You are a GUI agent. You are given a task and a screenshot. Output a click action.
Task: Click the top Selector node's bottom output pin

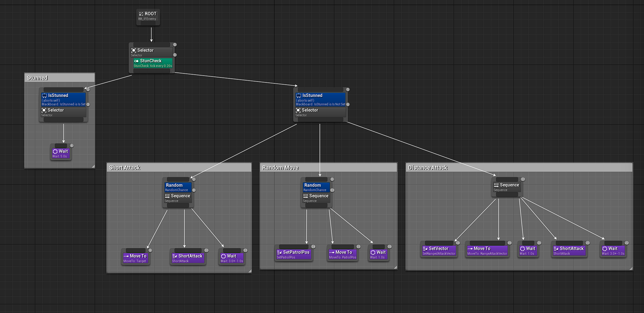click(152, 71)
